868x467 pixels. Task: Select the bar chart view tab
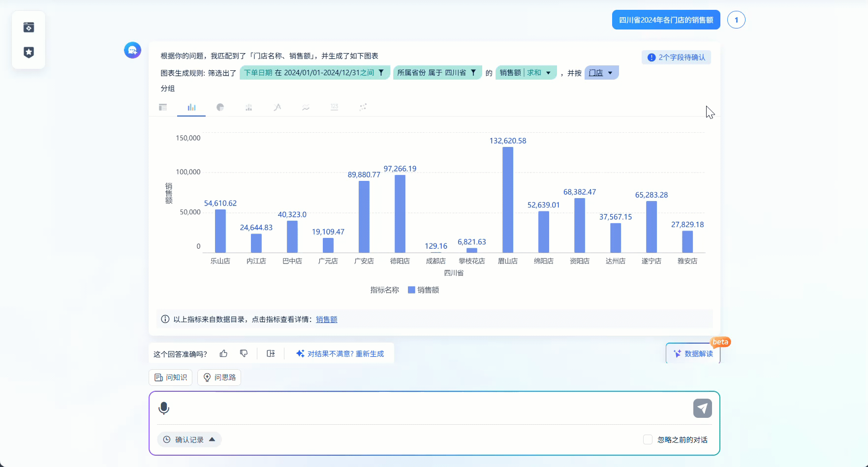click(x=191, y=107)
